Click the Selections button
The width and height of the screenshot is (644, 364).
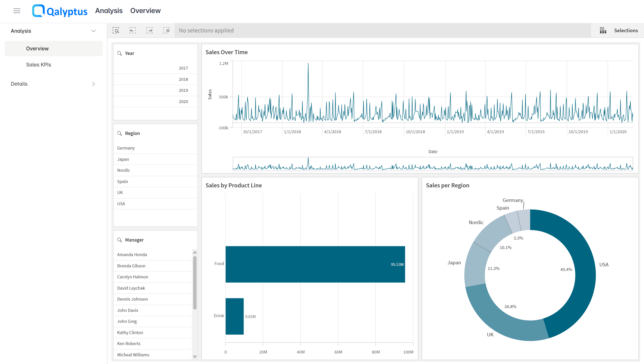point(626,30)
